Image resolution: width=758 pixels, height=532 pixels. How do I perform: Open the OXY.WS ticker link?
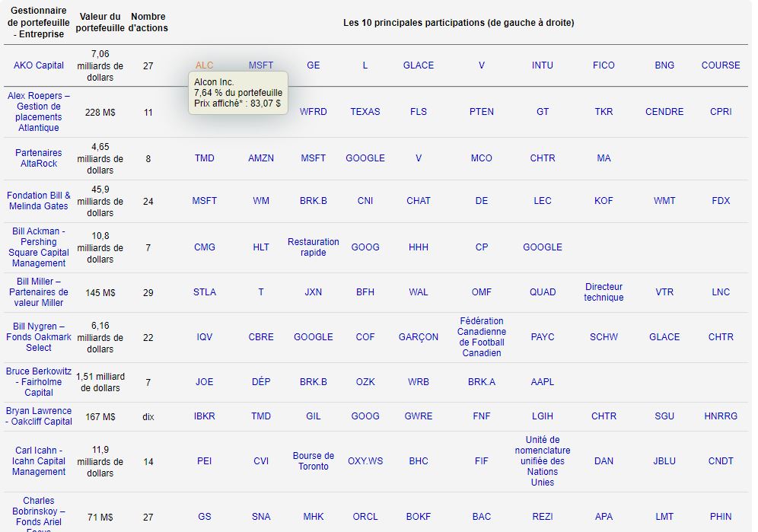click(365, 461)
